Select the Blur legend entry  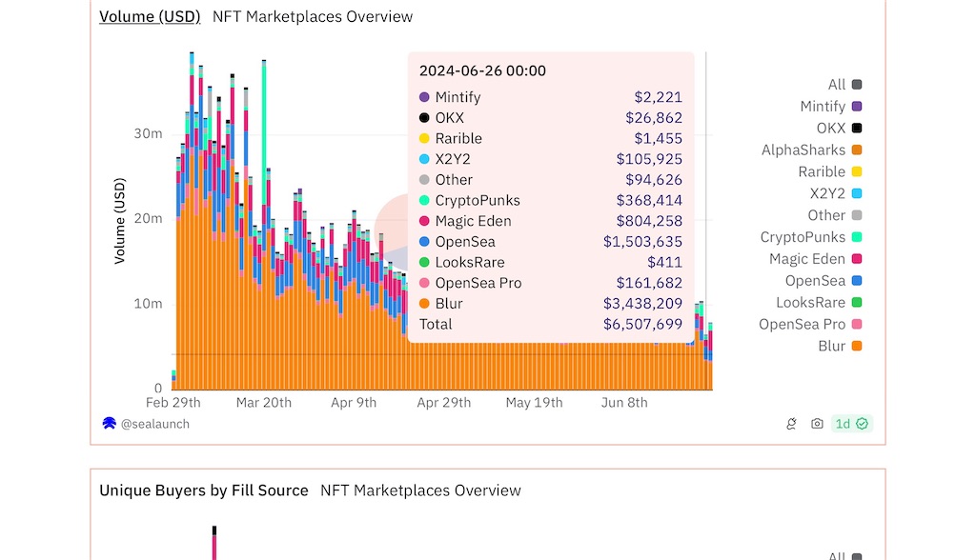click(x=840, y=346)
